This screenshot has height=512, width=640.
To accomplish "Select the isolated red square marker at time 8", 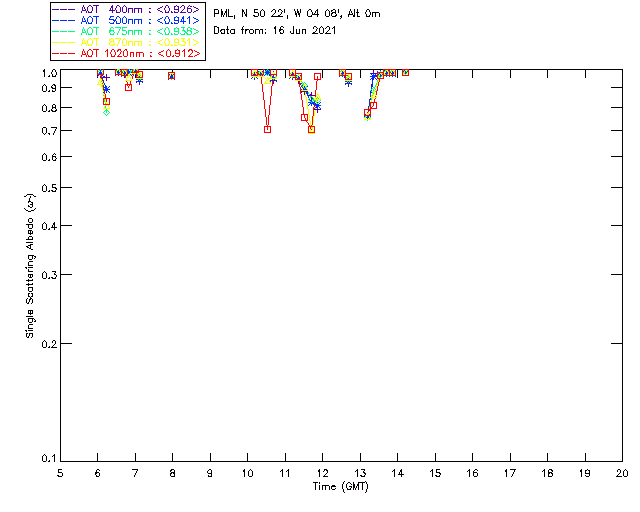I will click(172, 76).
